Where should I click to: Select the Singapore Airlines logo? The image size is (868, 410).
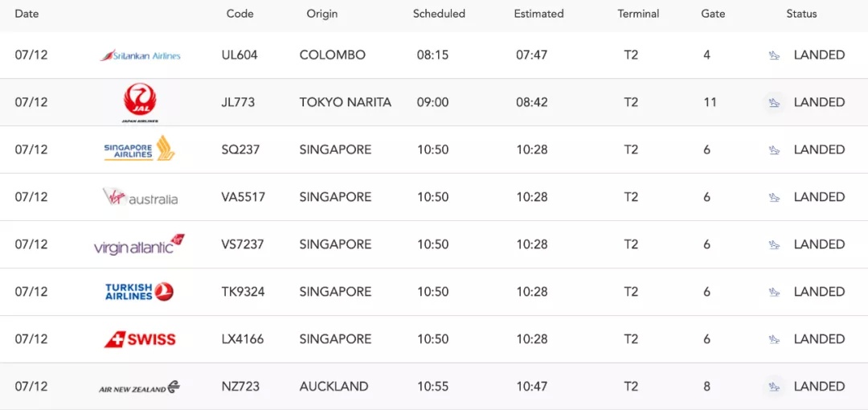pyautogui.click(x=140, y=149)
